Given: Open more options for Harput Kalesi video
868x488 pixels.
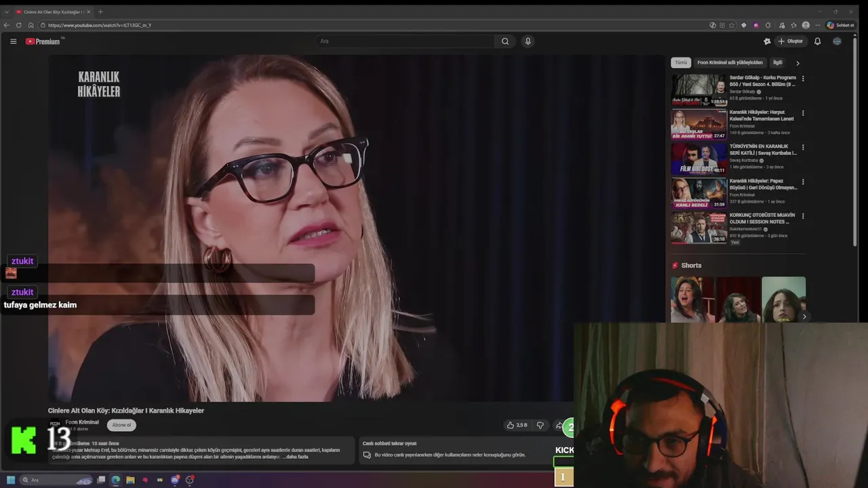Looking at the screenshot, I should [803, 113].
